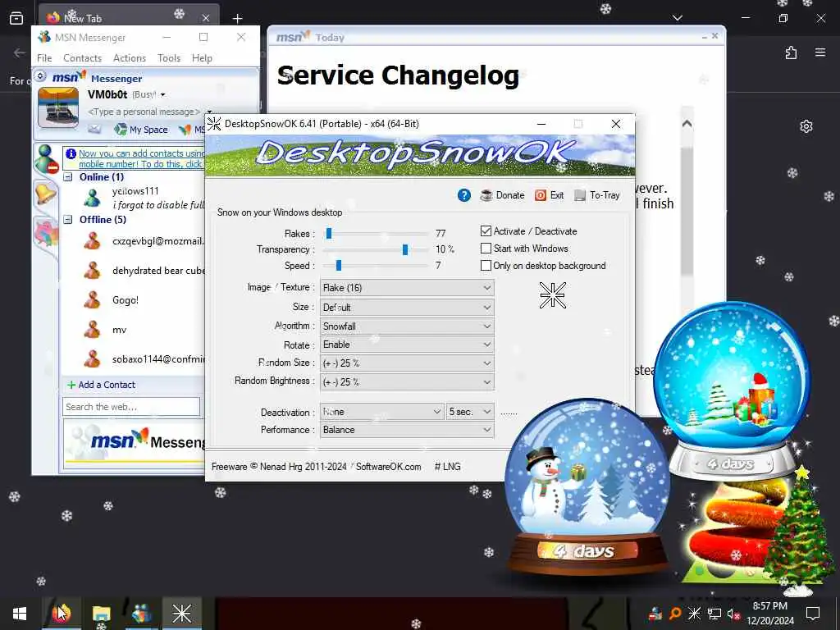
Task: Click the To-Tray icon in DesktopSnowOK
Action: tap(580, 195)
